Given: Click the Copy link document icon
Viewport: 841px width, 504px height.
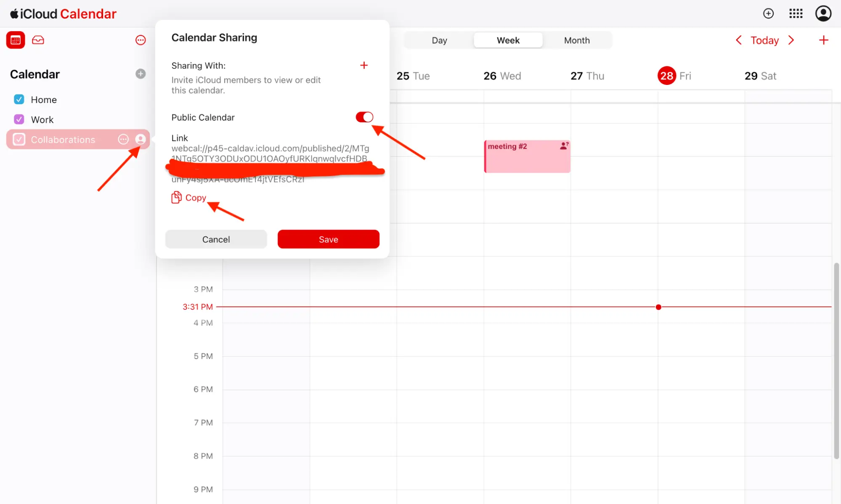Looking at the screenshot, I should [176, 197].
